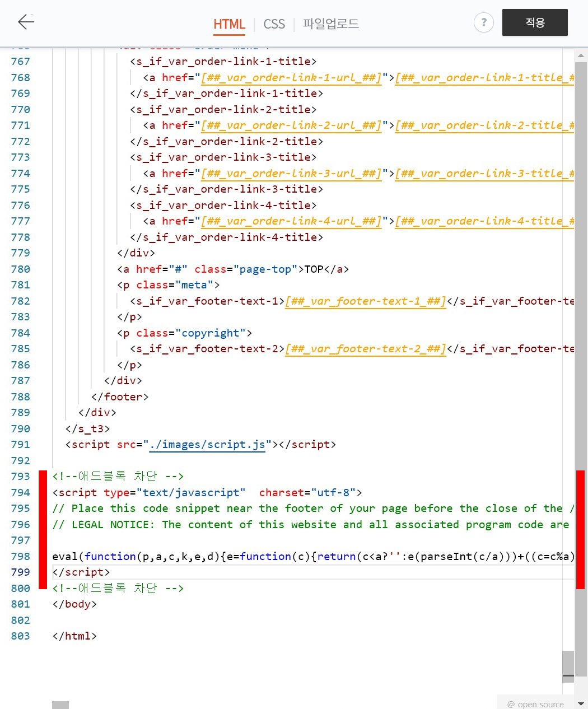The image size is (588, 709).
Task: Click line number 780 in gutter
Action: 21,269
